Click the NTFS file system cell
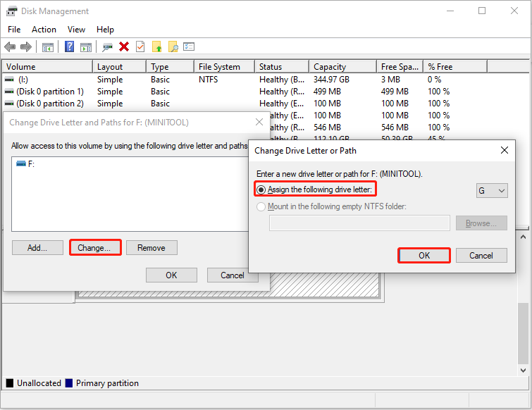Image resolution: width=532 pixels, height=410 pixels. pos(209,80)
